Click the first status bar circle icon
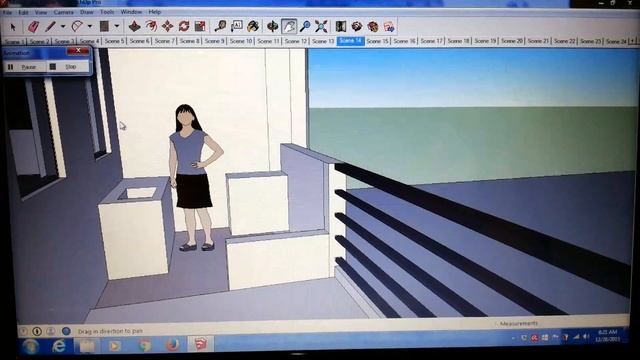640x360 pixels. tap(24, 331)
